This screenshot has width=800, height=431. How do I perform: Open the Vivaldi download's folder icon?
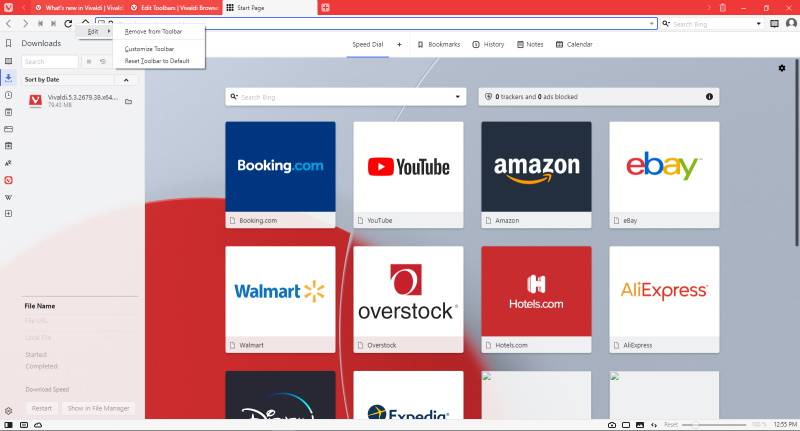tap(129, 102)
